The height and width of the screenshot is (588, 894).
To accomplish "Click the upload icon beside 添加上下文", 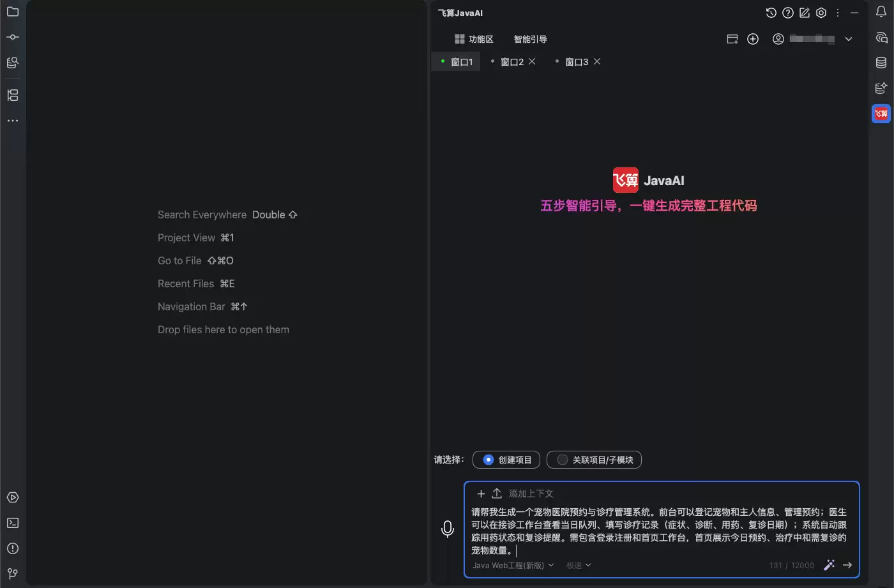I will pos(497,494).
